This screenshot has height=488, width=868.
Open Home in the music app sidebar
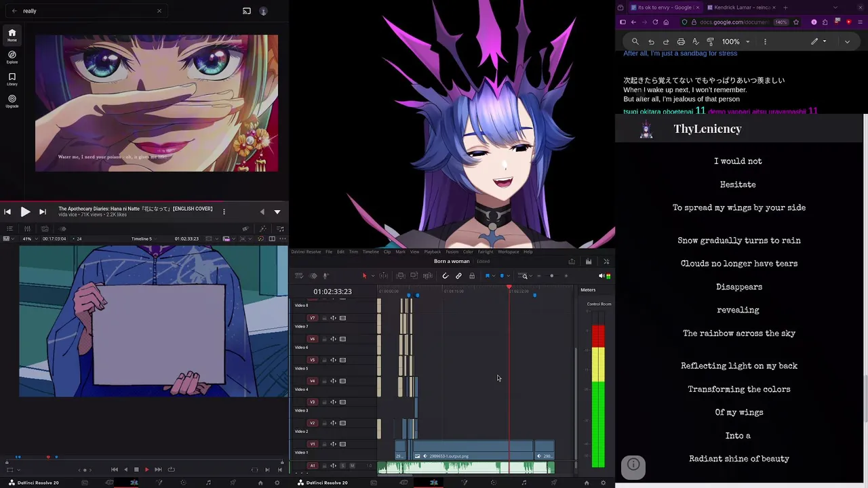click(12, 35)
